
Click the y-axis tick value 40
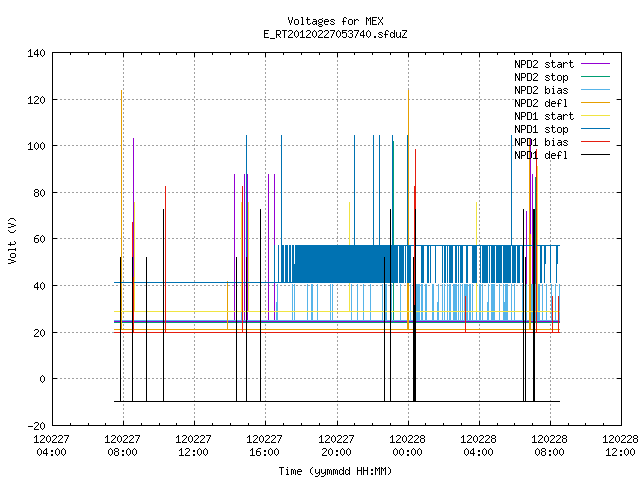(39, 286)
